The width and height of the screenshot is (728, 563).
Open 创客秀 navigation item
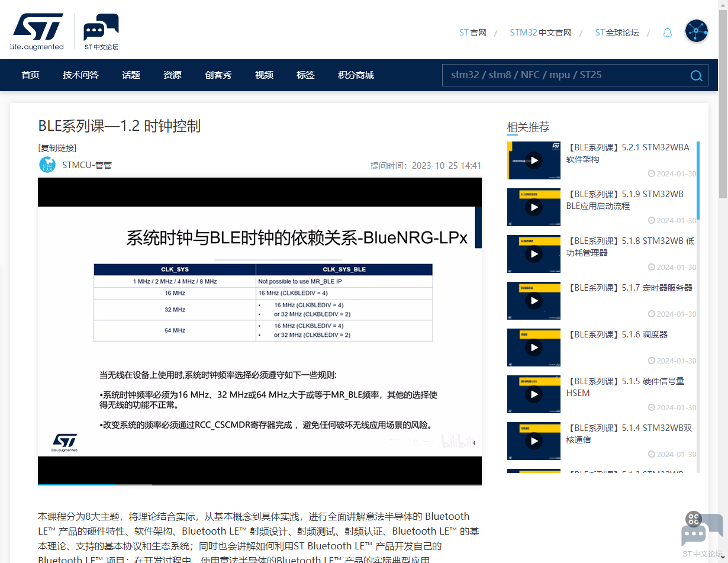point(218,75)
